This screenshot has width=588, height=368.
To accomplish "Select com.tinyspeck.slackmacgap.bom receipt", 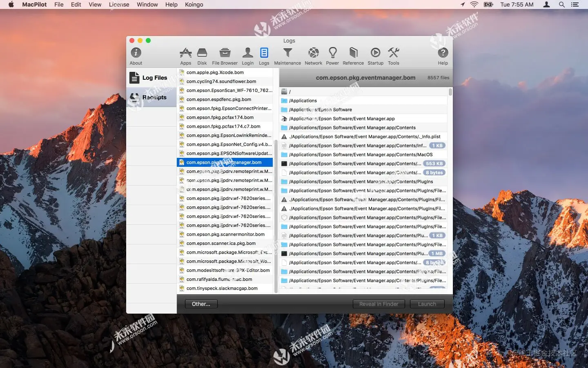I will [x=225, y=288].
